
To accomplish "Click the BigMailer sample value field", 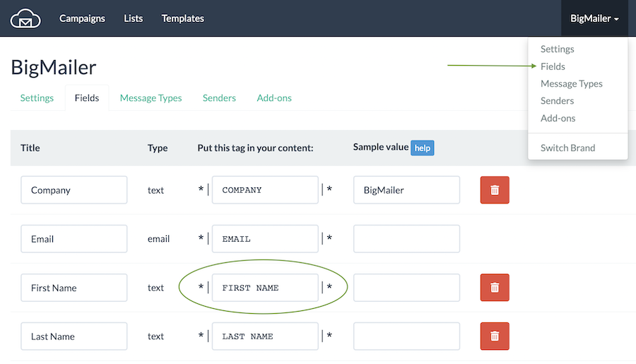I will [406, 190].
